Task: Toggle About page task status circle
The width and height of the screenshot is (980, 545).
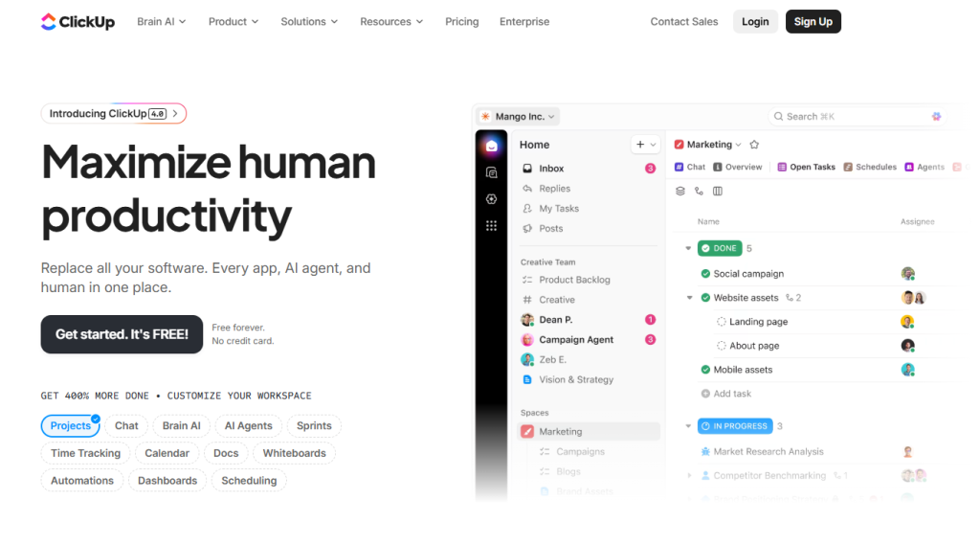Action: point(722,346)
